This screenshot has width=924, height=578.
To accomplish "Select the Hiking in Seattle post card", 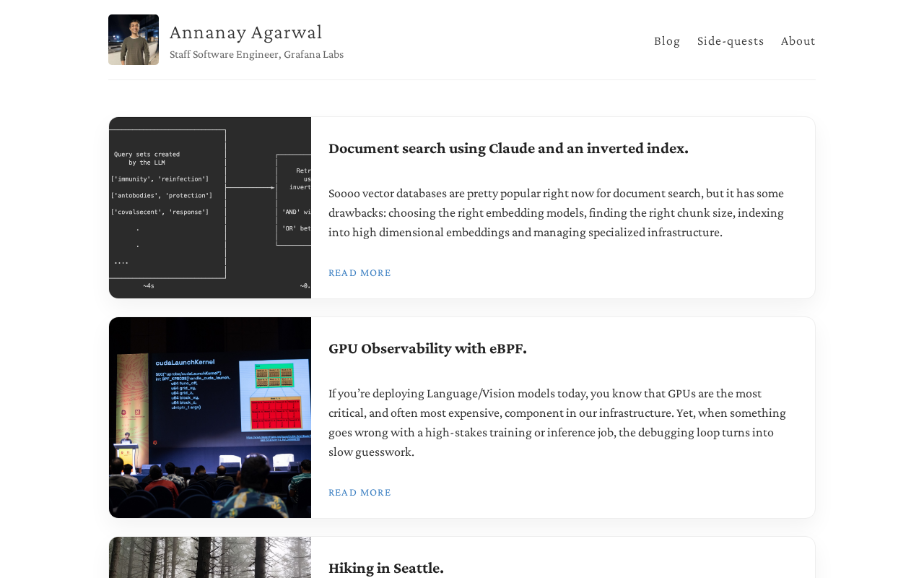I will coord(462,557).
